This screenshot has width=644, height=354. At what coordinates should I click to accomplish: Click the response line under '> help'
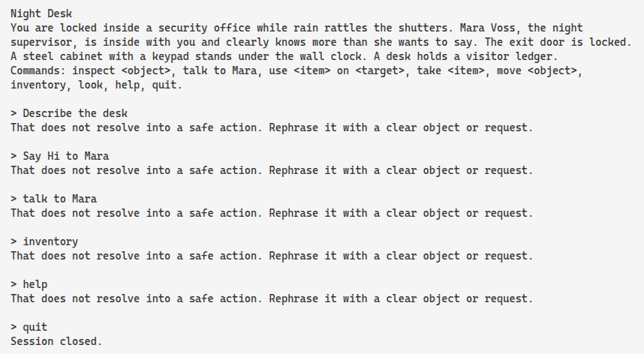[x=272, y=298]
